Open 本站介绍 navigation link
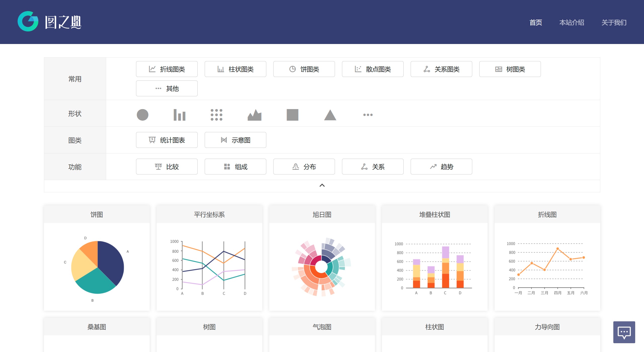Viewport: 644px width, 352px height. [572, 23]
